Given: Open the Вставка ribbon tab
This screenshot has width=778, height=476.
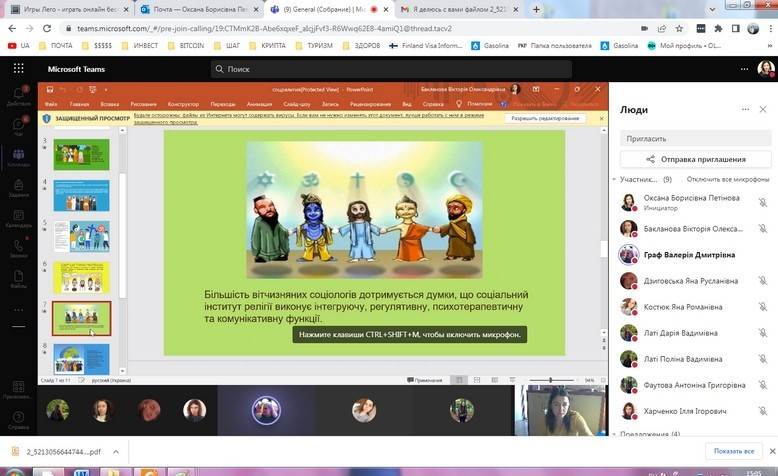Looking at the screenshot, I should (x=110, y=104).
